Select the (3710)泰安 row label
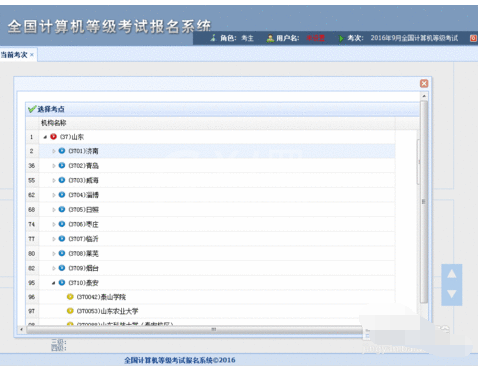This screenshot has height=367, width=496. coord(84,283)
